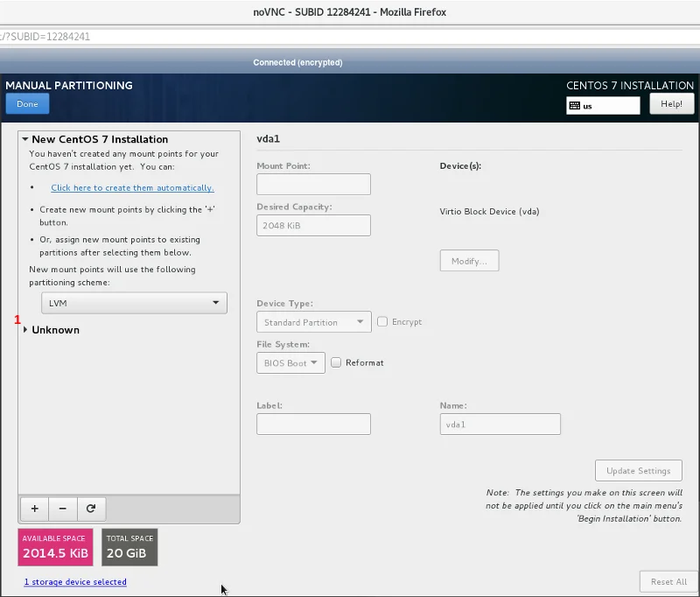700x597 pixels.
Task: Expand the Unknown tree section
Action: 25,330
